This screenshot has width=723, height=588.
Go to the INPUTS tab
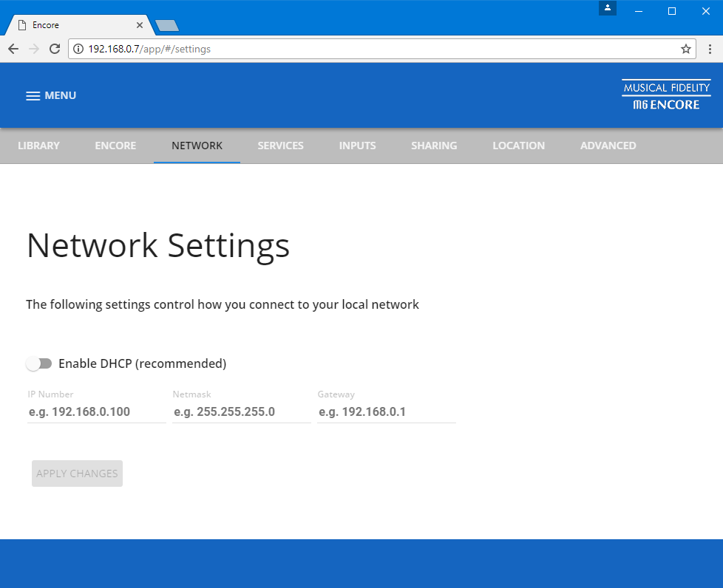point(357,146)
